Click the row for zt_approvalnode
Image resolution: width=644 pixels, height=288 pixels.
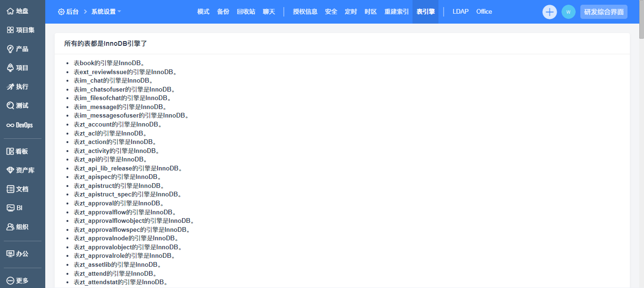click(x=126, y=238)
